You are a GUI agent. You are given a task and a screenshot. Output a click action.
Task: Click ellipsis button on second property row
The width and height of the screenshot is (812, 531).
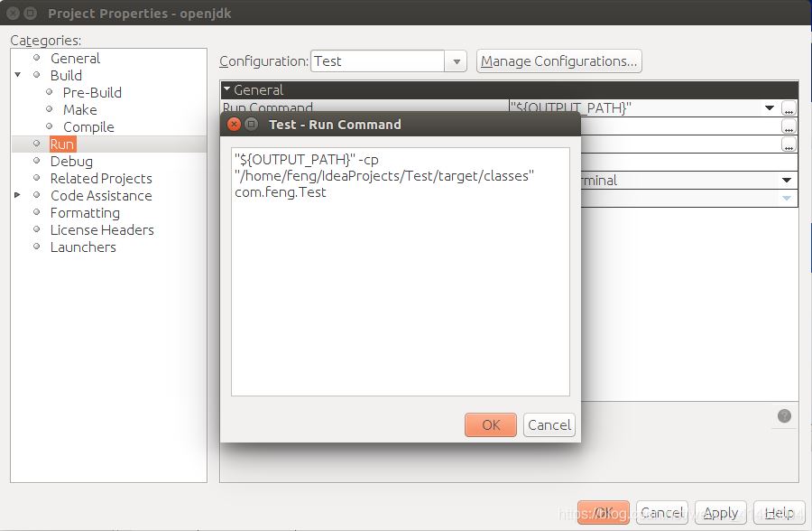[789, 126]
